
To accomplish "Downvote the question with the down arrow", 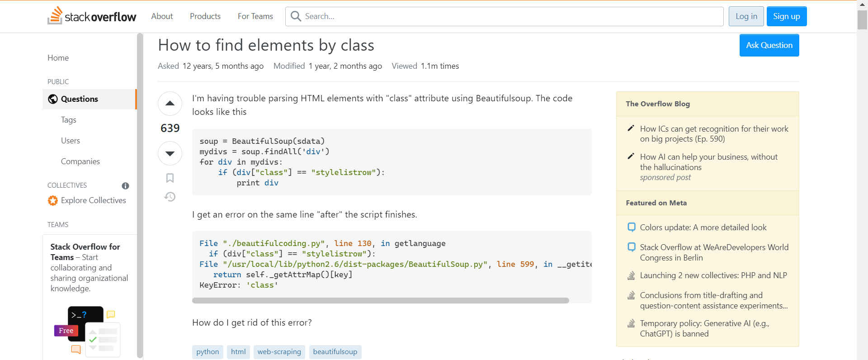I will [170, 154].
